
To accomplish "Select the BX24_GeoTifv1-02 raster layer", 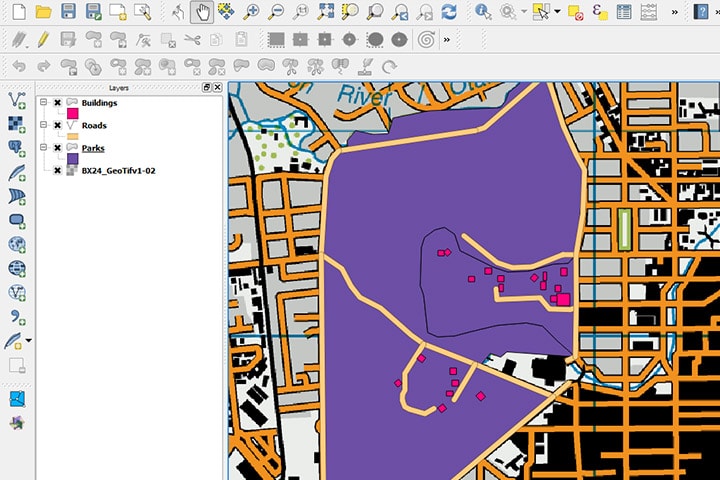I will (x=118, y=171).
